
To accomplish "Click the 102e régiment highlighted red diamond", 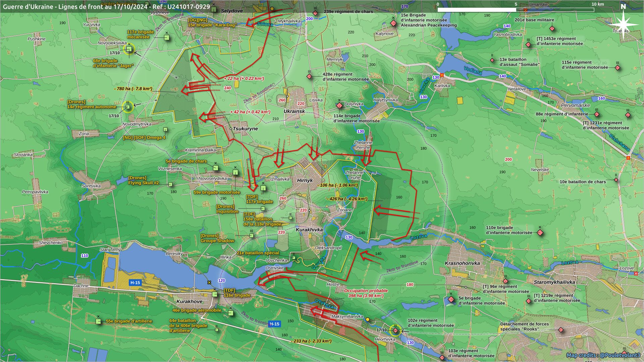I will [x=395, y=330].
